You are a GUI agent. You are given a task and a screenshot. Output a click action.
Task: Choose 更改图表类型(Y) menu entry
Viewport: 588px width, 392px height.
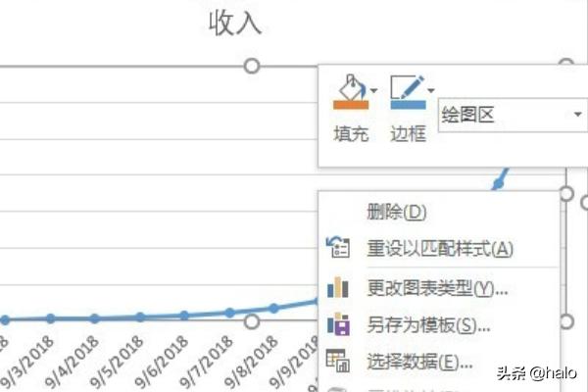437,288
